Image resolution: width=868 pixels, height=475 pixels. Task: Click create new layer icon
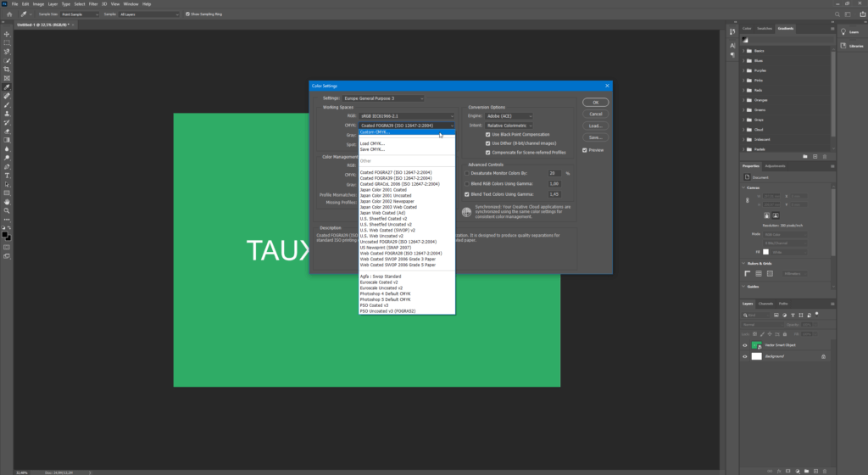pos(815,471)
